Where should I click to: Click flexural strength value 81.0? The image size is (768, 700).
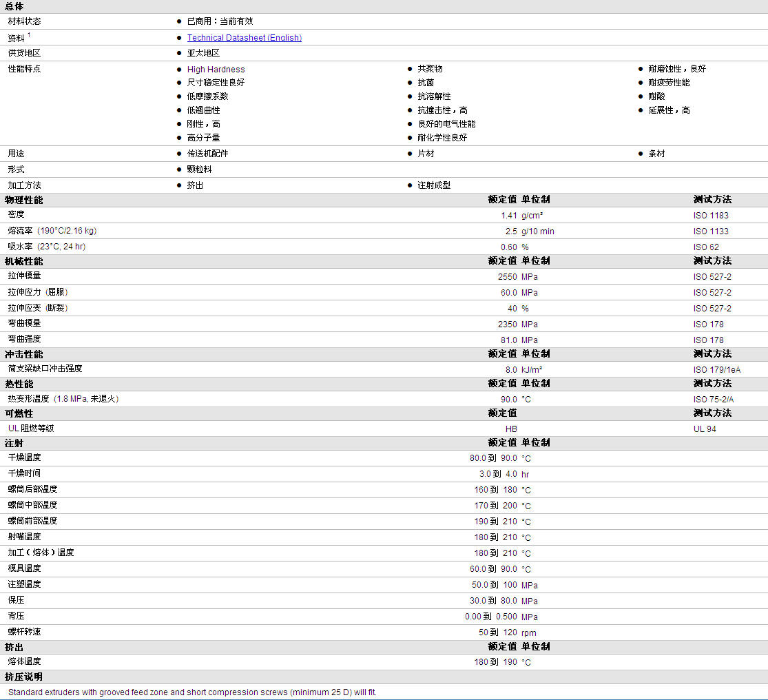coord(509,340)
